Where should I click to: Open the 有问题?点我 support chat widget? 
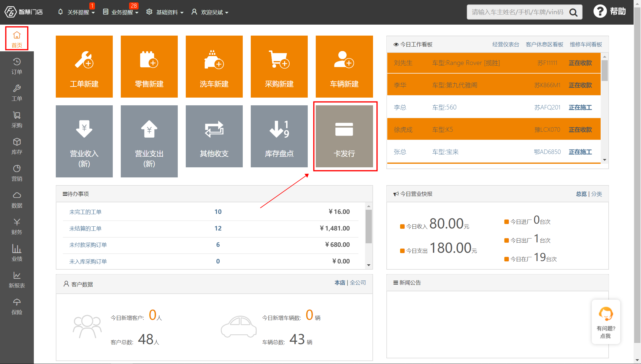(606, 322)
